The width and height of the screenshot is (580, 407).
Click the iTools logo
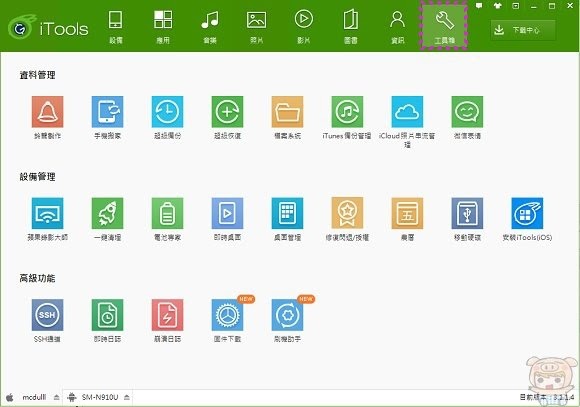(48, 27)
